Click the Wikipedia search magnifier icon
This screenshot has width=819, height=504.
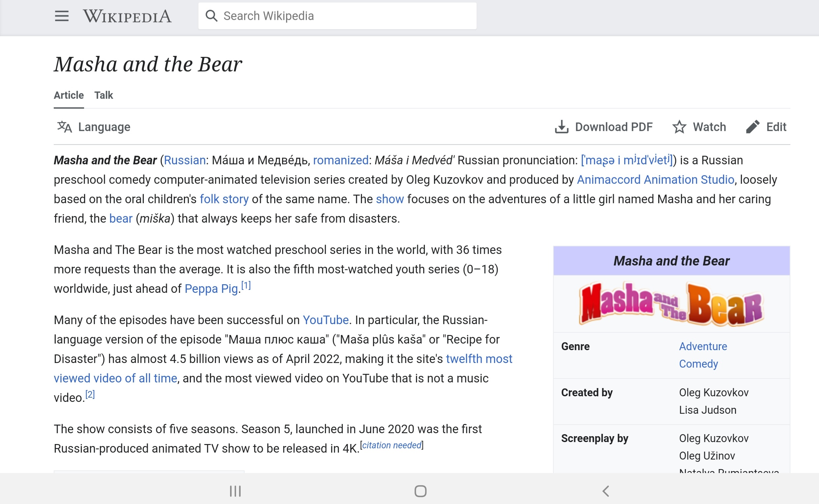[x=211, y=16]
